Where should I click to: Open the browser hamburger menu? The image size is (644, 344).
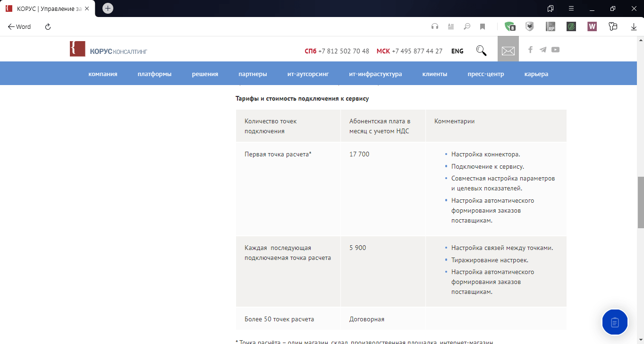tap(571, 9)
